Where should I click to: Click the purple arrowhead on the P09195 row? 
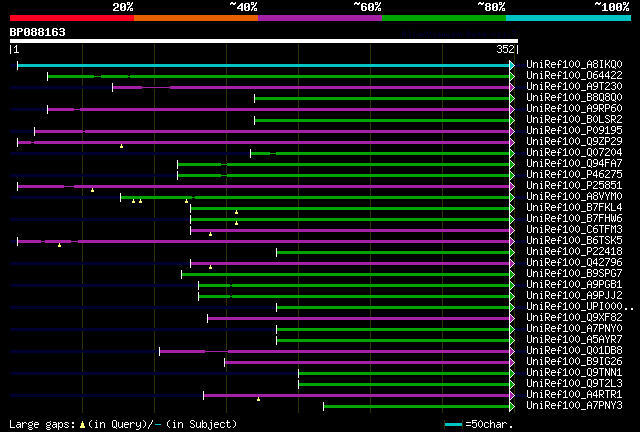[512, 131]
